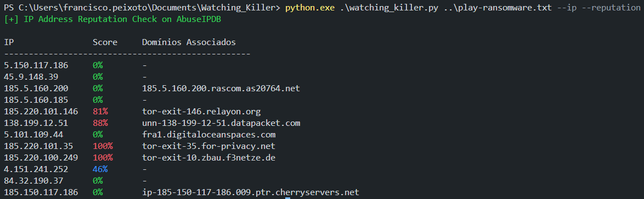Viewport: 644px width, 199px height.
Task: Click the 81% score value
Action: click(100, 112)
